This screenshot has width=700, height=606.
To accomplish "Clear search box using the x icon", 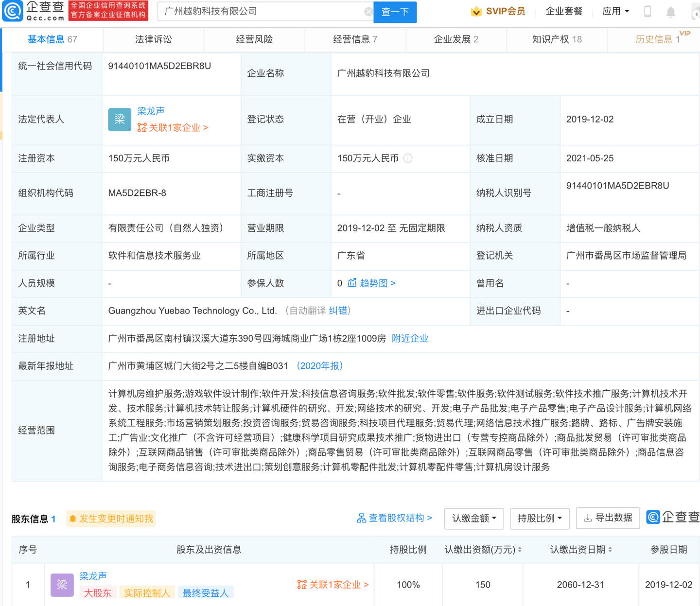I will point(368,11).
